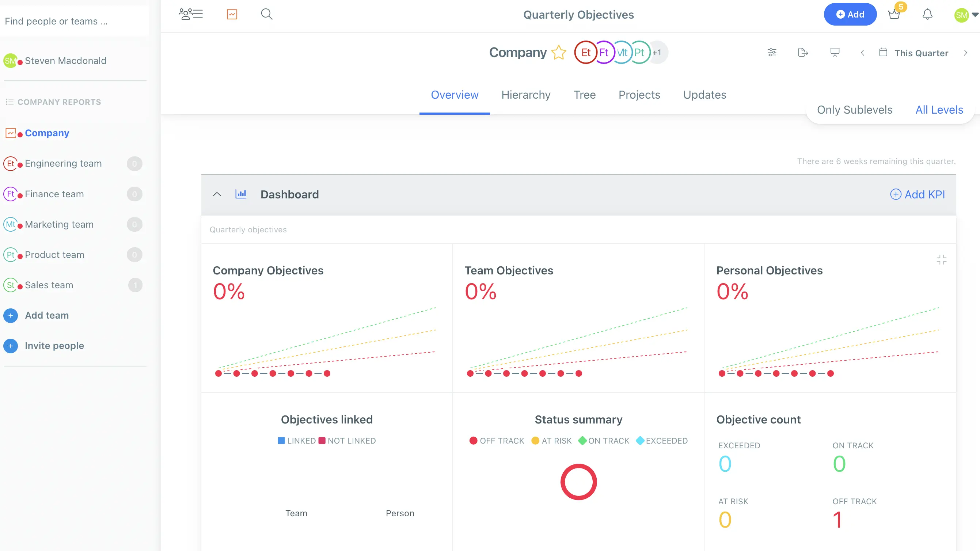Viewport: 980px width, 551px height.
Task: Open the filter sliders icon
Action: click(x=771, y=53)
